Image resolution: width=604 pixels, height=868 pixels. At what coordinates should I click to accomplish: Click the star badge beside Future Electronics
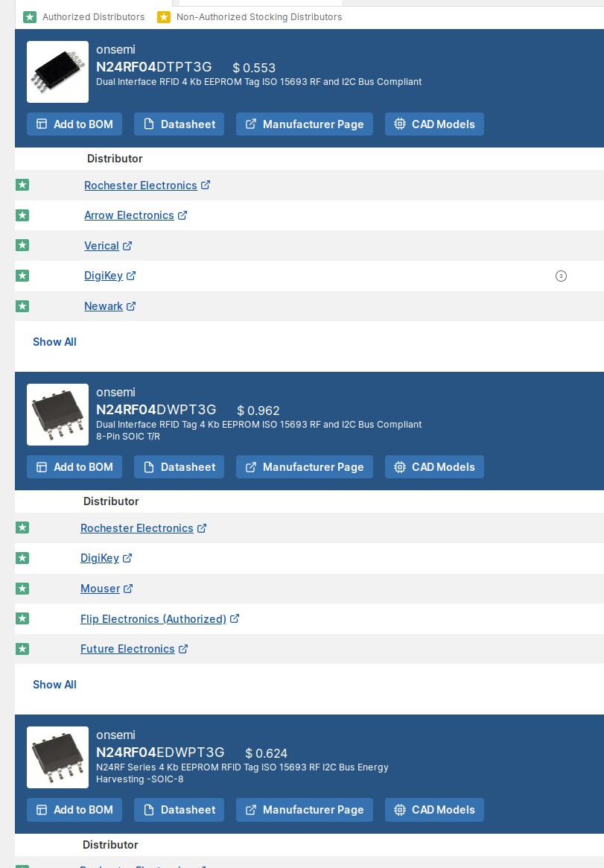(x=22, y=649)
